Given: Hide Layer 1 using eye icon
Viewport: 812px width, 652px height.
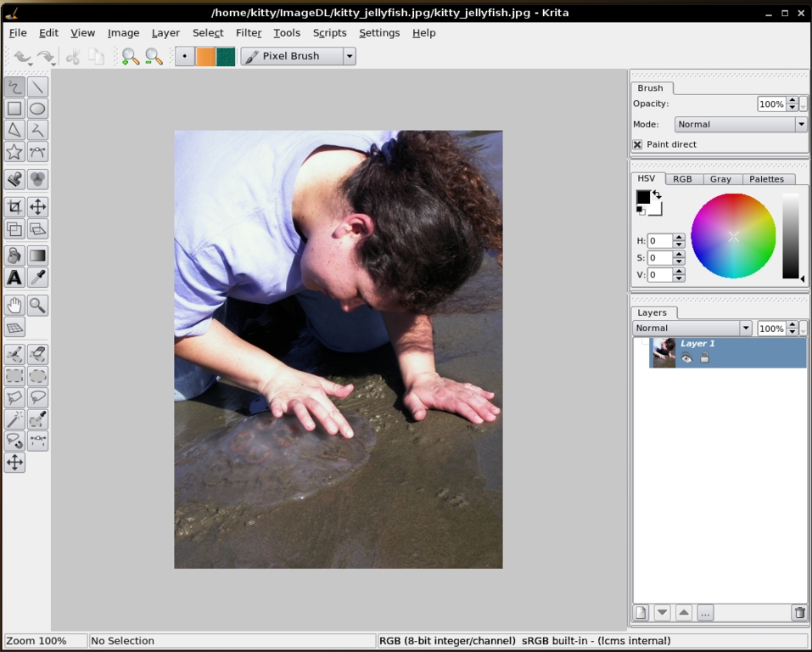Looking at the screenshot, I should click(686, 358).
